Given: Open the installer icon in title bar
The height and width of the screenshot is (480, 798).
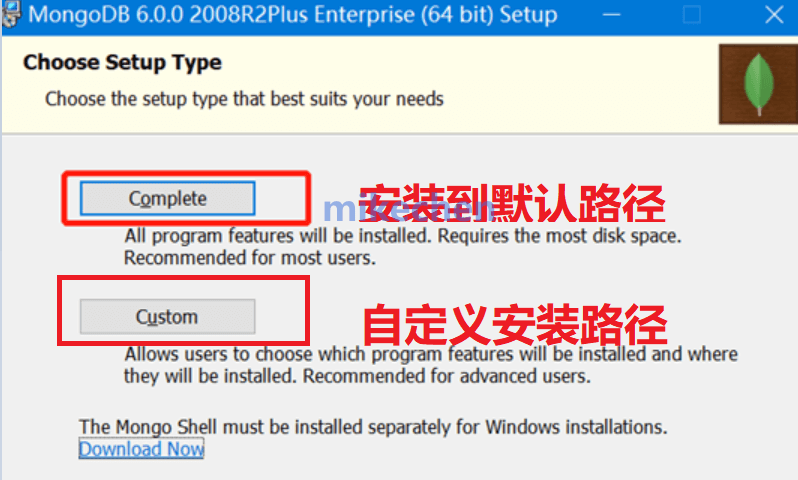Looking at the screenshot, I should tap(10, 14).
